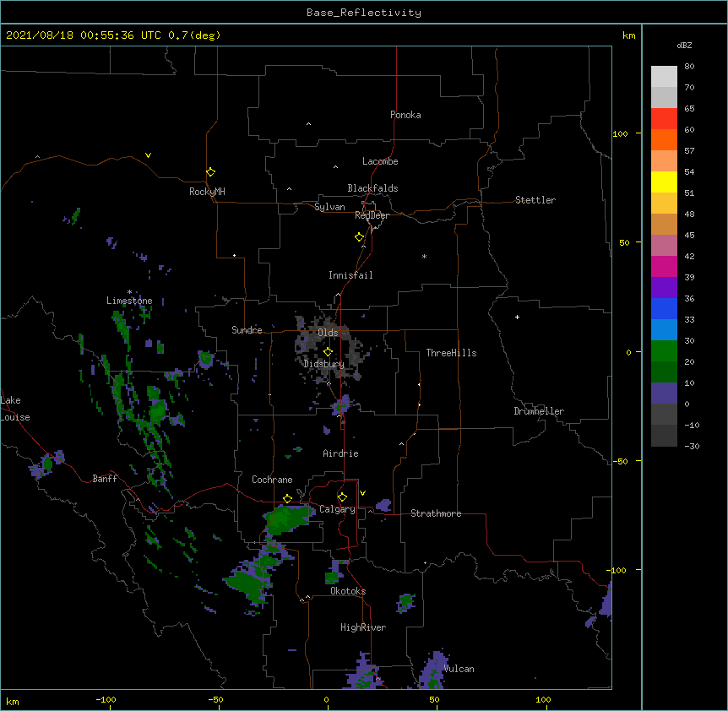Image resolution: width=728 pixels, height=711 pixels.
Task: Click the yellow V marker northwest of RockyMH
Action: (x=148, y=155)
